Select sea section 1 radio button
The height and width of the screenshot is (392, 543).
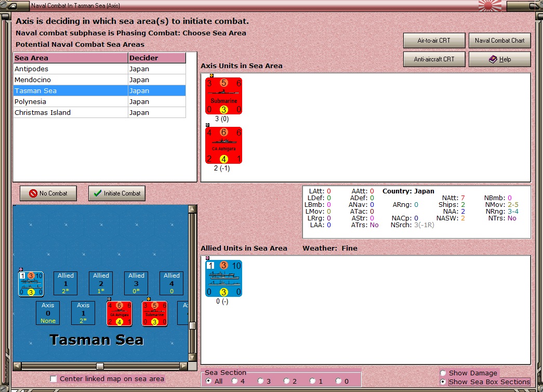pyautogui.click(x=313, y=381)
